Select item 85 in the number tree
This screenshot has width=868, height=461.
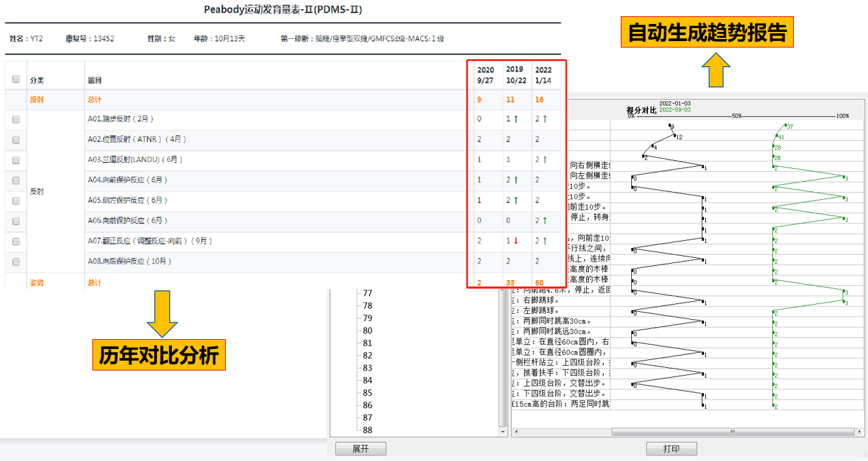pos(368,393)
